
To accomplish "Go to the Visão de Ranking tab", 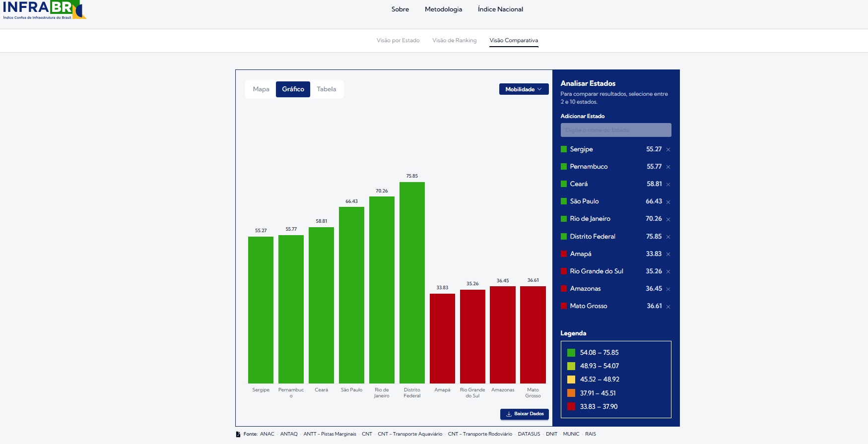I will 454,41.
